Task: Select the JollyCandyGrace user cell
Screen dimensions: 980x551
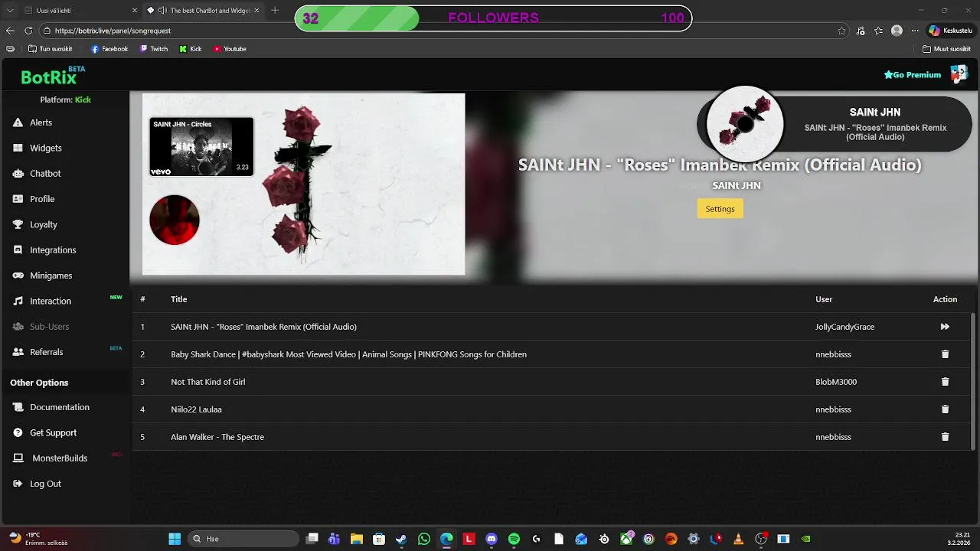Action: coord(844,327)
